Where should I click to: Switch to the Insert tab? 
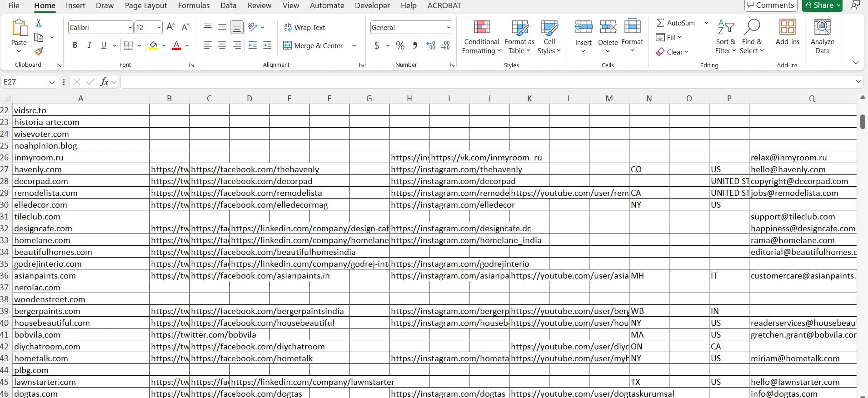pyautogui.click(x=75, y=5)
